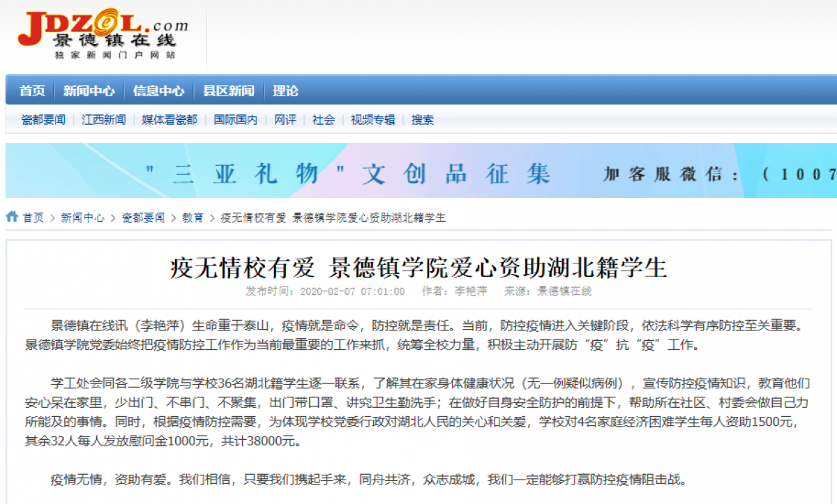Click the paragraph starting 学工处会同各二级学院
The width and height of the screenshot is (837, 504).
tap(418, 413)
